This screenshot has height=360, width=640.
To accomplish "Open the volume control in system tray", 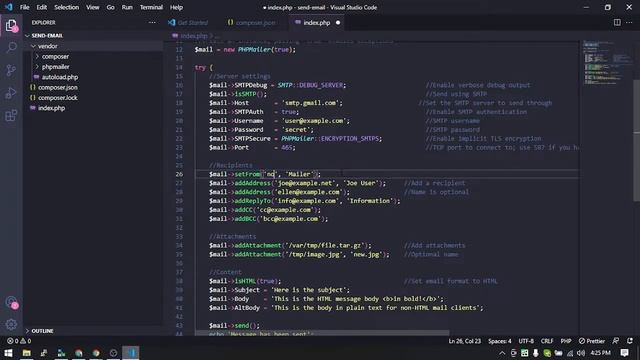I will pyautogui.click(x=581, y=353).
